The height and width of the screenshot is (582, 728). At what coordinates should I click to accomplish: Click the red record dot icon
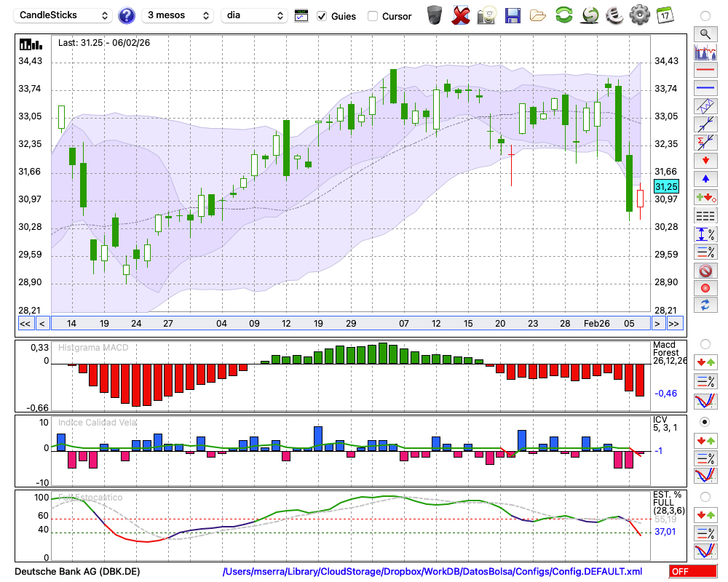pos(705,288)
